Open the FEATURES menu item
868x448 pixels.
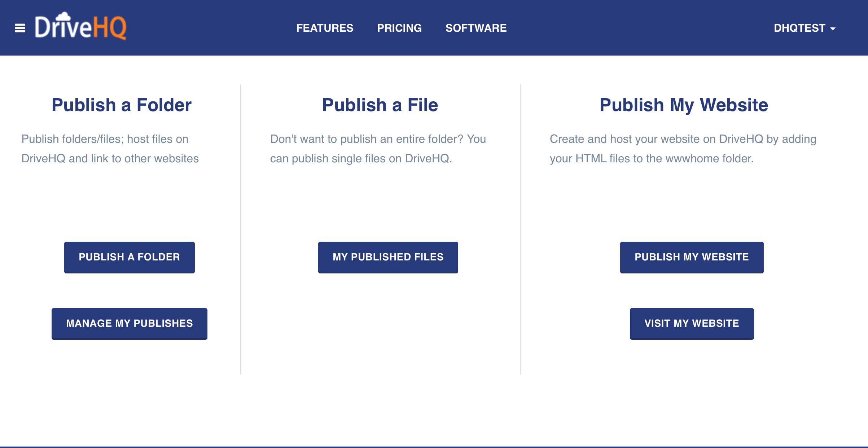point(325,28)
